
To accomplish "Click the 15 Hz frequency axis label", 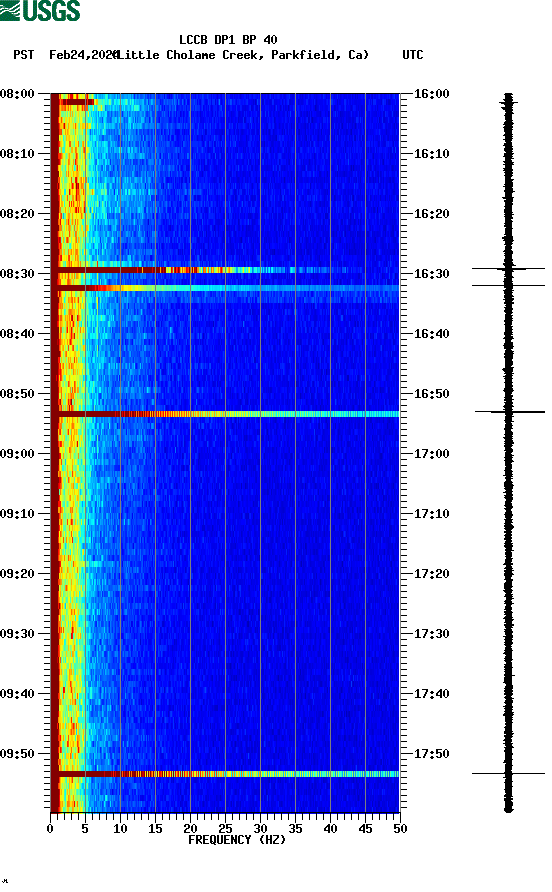I will 155,829.
